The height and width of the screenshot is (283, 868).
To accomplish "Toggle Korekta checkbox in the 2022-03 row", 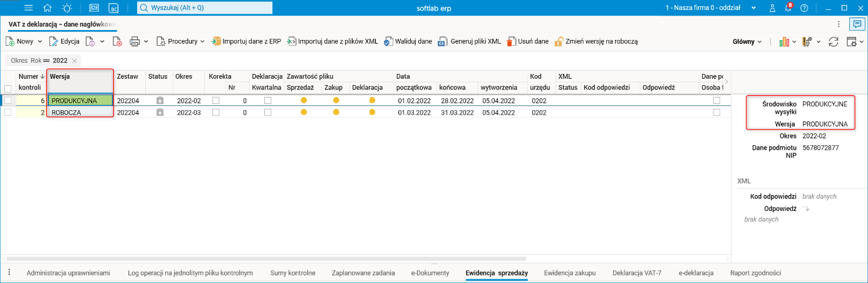I will (216, 112).
